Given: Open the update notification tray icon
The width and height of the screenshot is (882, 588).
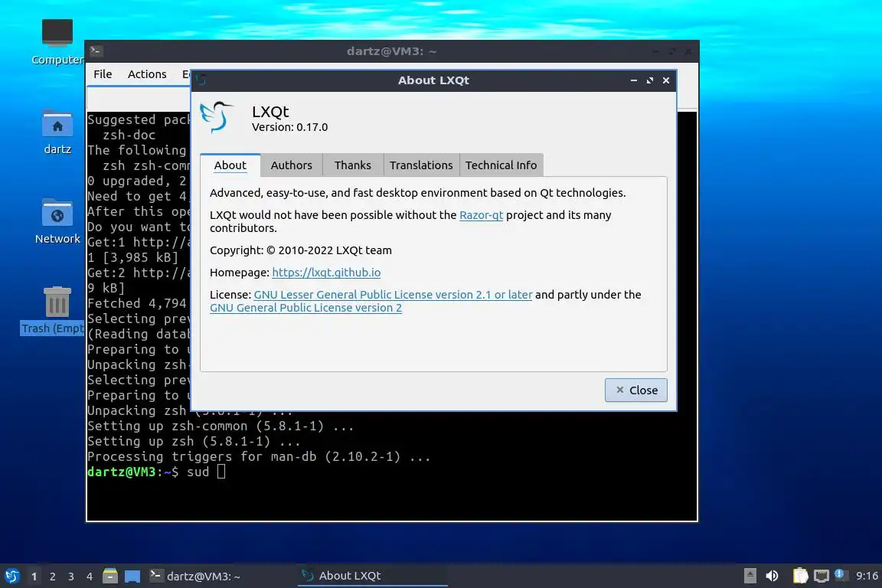Looking at the screenshot, I should click(x=839, y=574).
